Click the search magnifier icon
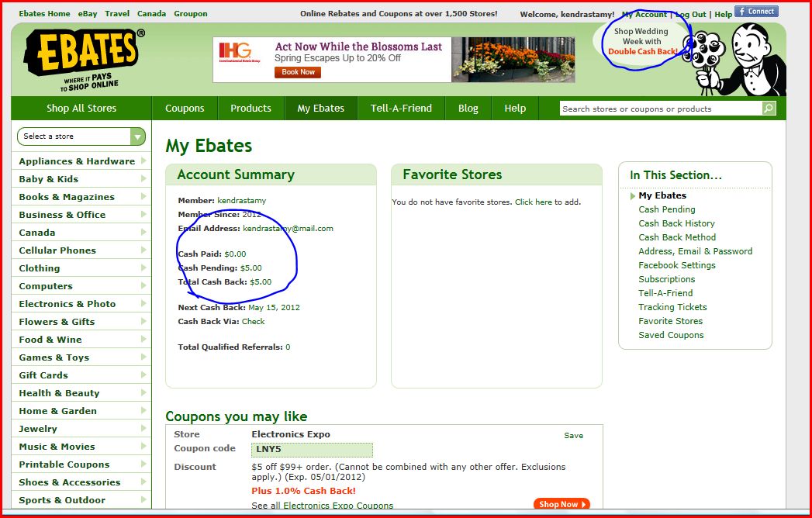The height and width of the screenshot is (518, 812). pyautogui.click(x=769, y=109)
